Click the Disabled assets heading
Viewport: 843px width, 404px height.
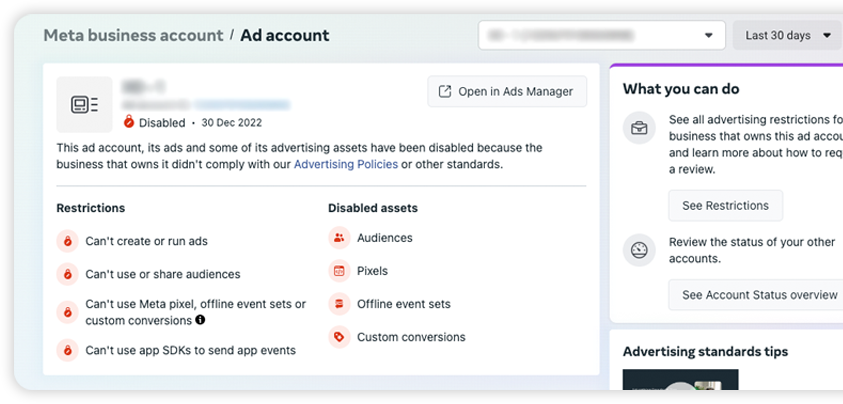click(x=373, y=208)
